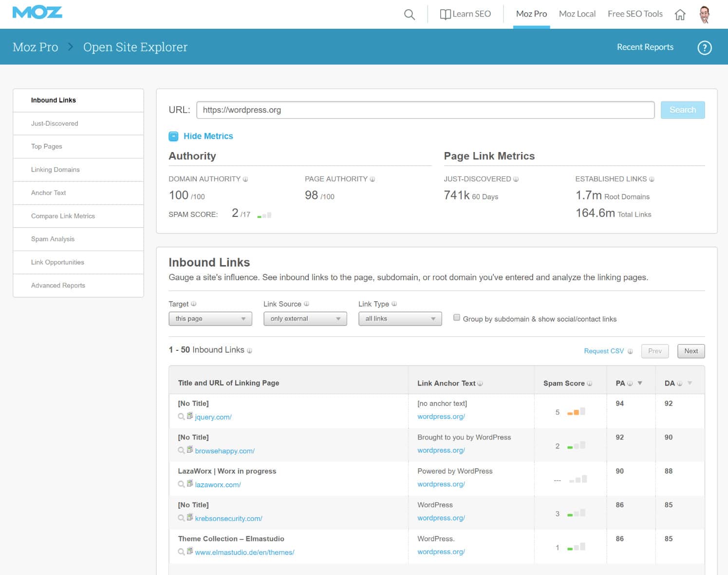Open Spam Analysis in the sidebar
The width and height of the screenshot is (728, 575).
pyautogui.click(x=53, y=239)
